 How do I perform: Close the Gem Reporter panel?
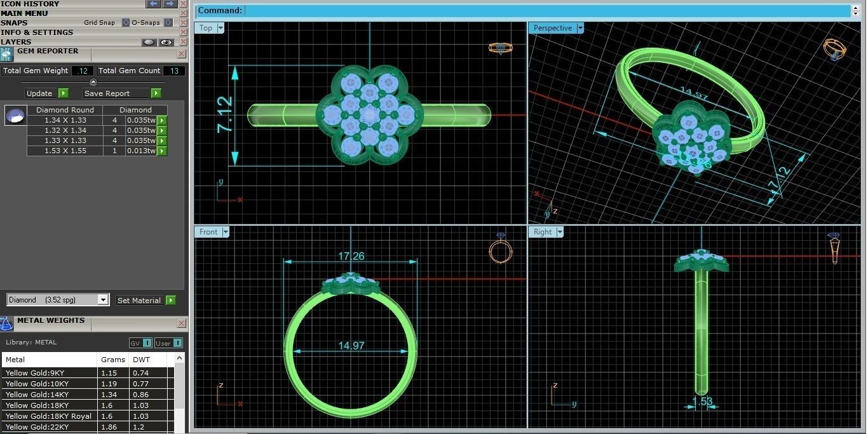(182, 54)
